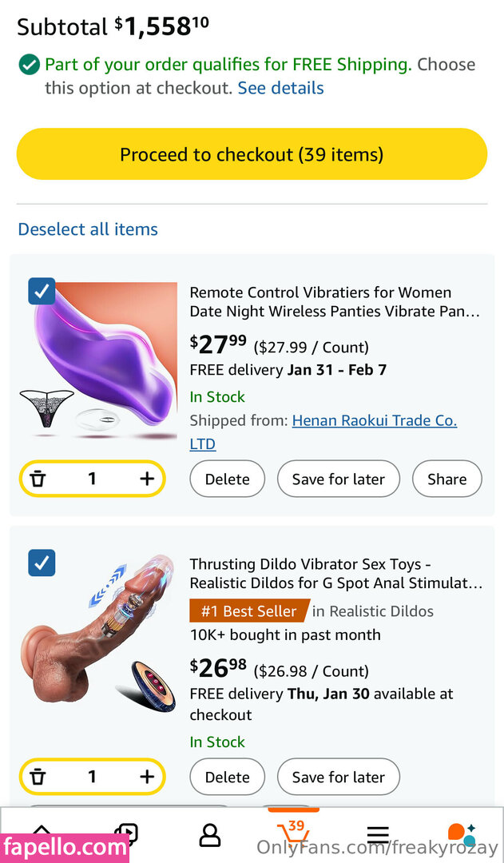Share the Remote Control item

pyautogui.click(x=446, y=479)
